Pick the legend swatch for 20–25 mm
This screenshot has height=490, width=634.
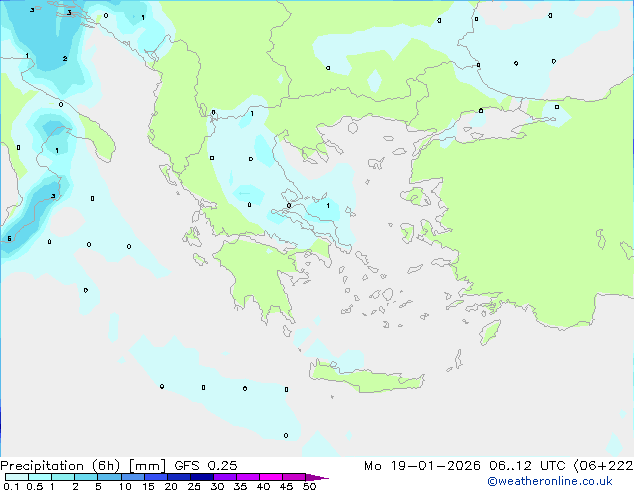click(178, 477)
